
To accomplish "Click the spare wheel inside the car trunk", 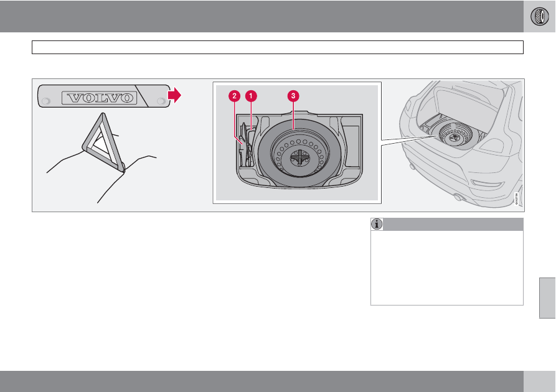I will [455, 136].
